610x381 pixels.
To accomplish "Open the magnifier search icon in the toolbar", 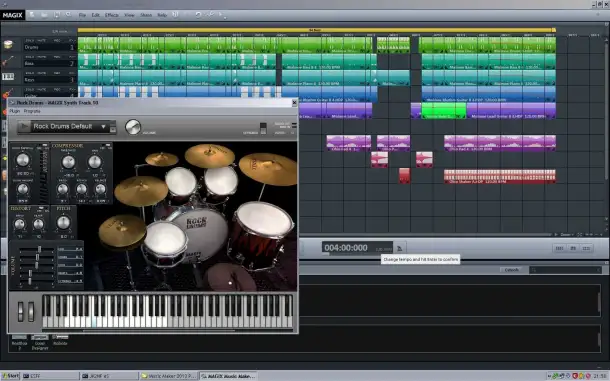I will (x=69, y=15).
